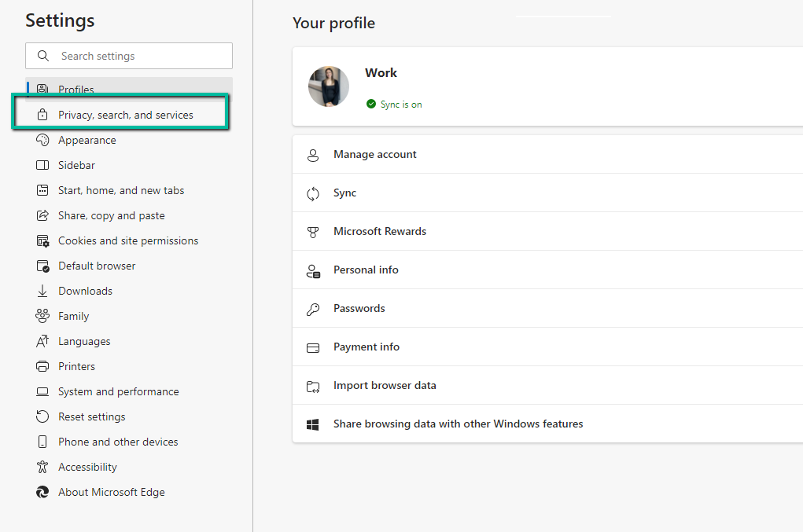Click the Family people icon
Screen dimensions: 803x532
point(42,316)
